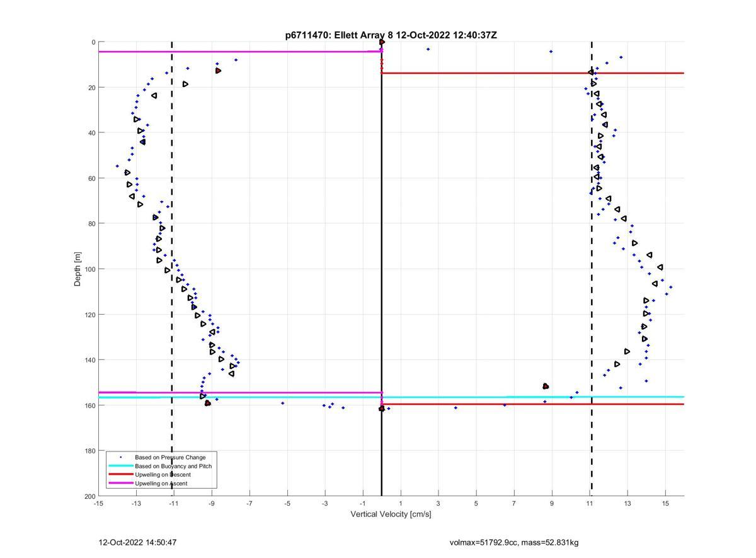The image size is (756, 558).
Task: Click x-axis tick label '-11'
Action: [174, 503]
